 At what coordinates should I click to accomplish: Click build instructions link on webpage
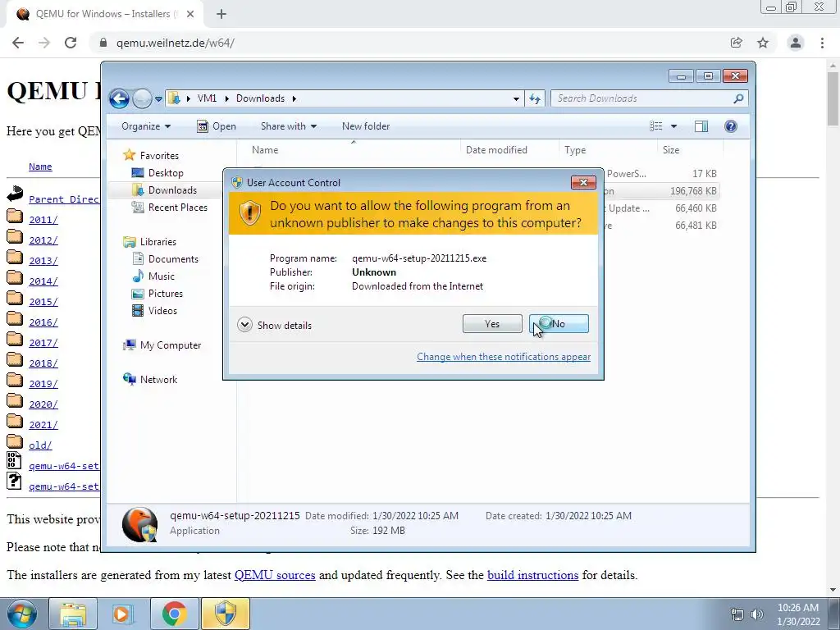click(532, 575)
